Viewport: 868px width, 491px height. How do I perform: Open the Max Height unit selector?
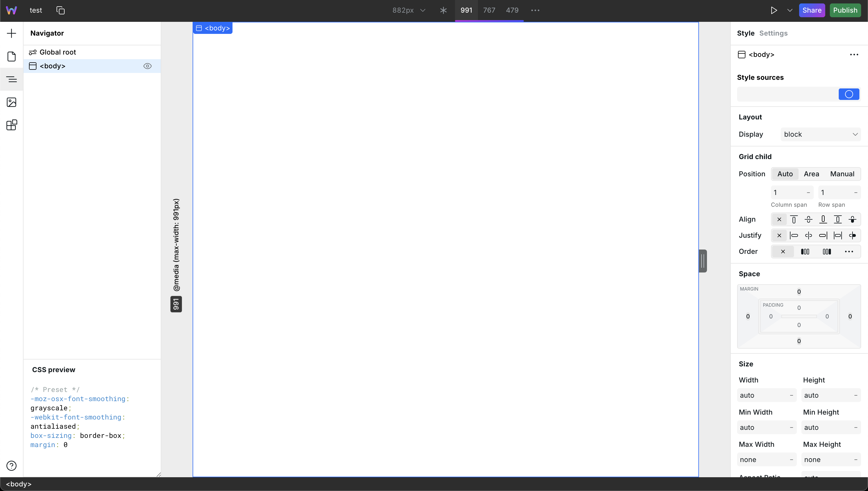(856, 460)
